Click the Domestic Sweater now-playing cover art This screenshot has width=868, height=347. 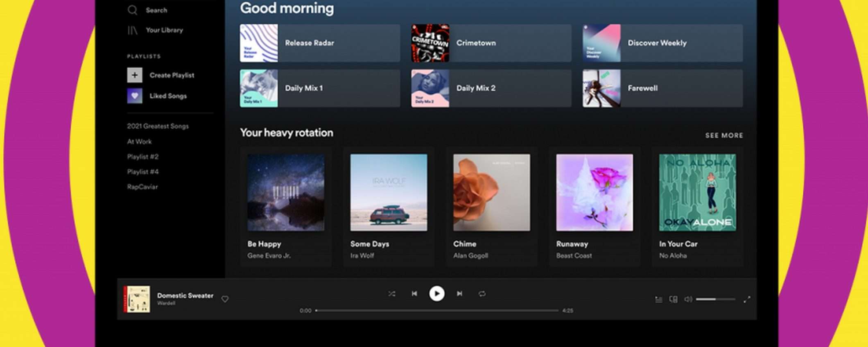[137, 299]
